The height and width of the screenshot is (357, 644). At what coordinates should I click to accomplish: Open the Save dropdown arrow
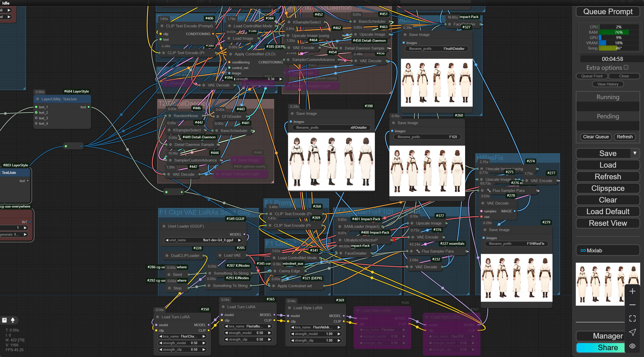tap(635, 153)
